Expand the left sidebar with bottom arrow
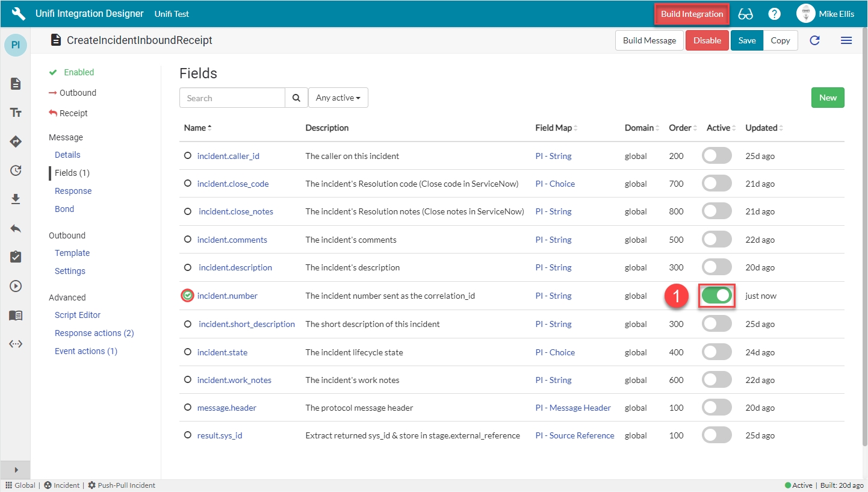 pyautogui.click(x=16, y=470)
